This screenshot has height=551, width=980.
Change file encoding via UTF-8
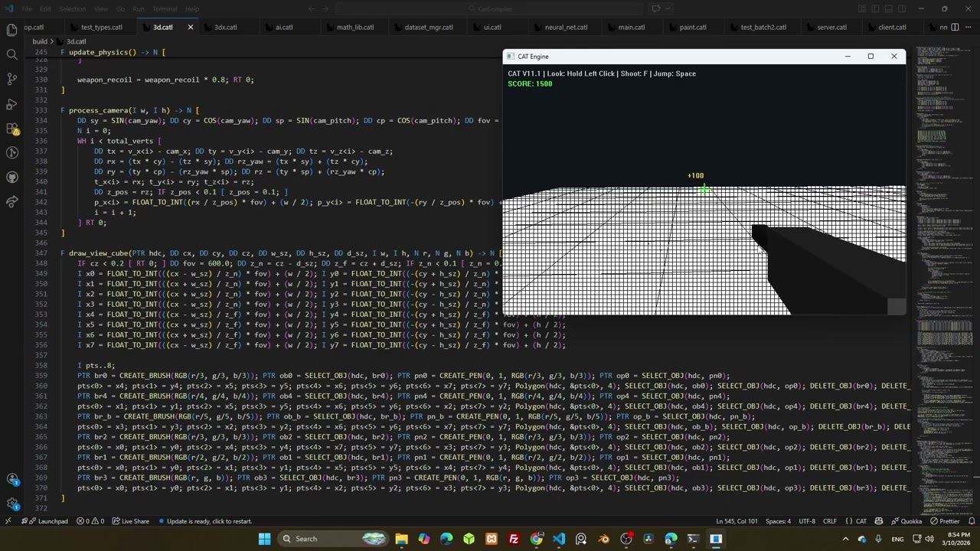click(x=807, y=521)
